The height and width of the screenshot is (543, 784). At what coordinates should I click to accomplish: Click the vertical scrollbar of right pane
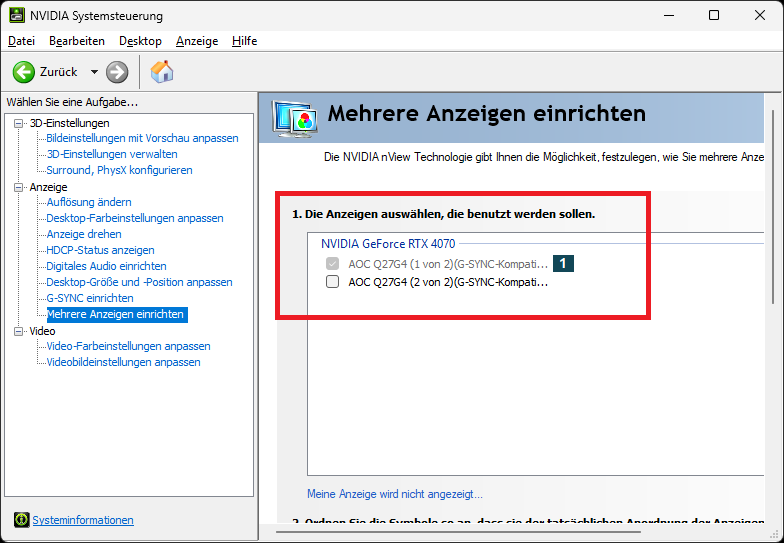(773, 207)
